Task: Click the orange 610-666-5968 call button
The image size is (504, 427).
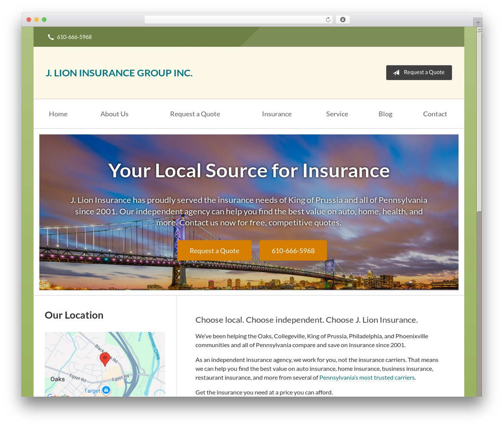Action: [x=293, y=251]
